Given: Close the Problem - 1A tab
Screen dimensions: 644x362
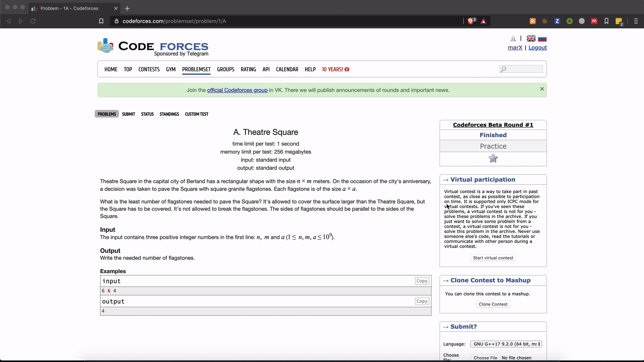Looking at the screenshot, I should pyautogui.click(x=116, y=8).
